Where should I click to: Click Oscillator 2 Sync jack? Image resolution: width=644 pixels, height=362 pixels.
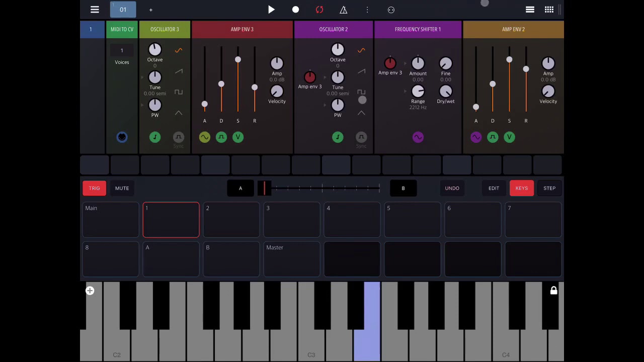point(361,137)
